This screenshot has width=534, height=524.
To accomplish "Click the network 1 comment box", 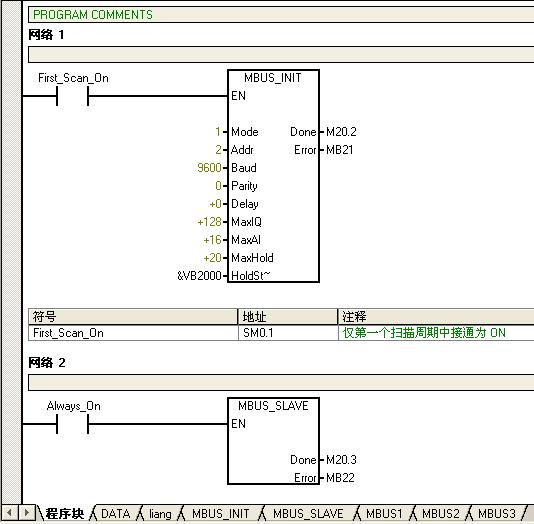I will 281,54.
